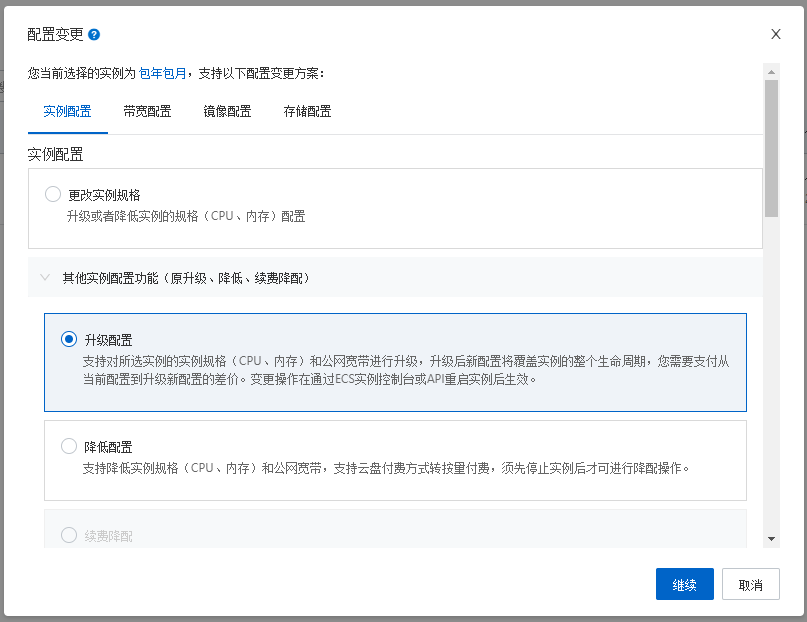Image resolution: width=807 pixels, height=622 pixels.
Task: Switch to the 实例配置 tab
Action: (x=67, y=111)
